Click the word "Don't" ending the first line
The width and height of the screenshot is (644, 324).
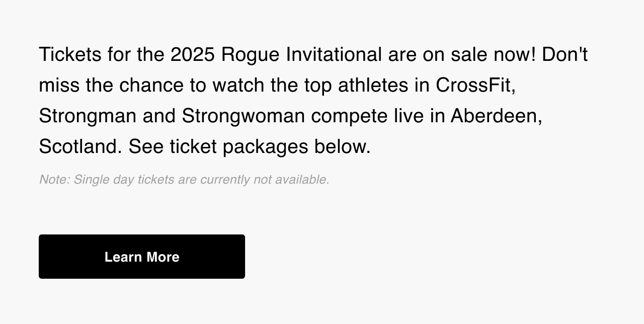(565, 54)
